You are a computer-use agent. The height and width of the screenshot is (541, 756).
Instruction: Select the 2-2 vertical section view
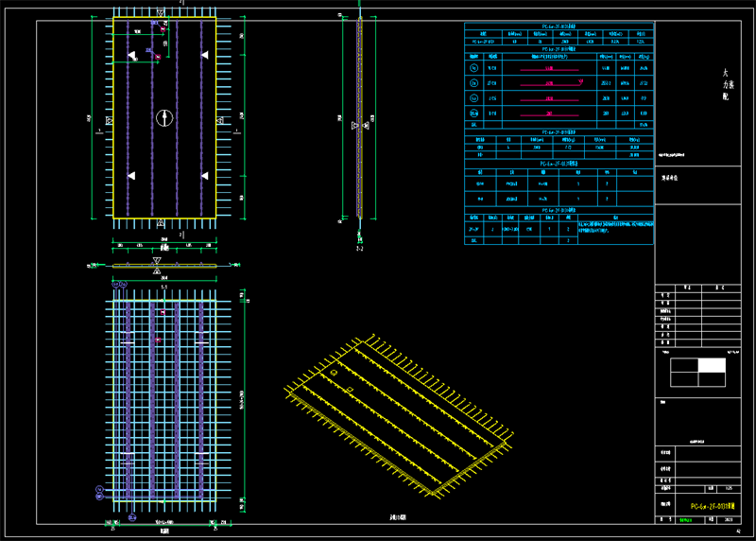pyautogui.click(x=360, y=118)
